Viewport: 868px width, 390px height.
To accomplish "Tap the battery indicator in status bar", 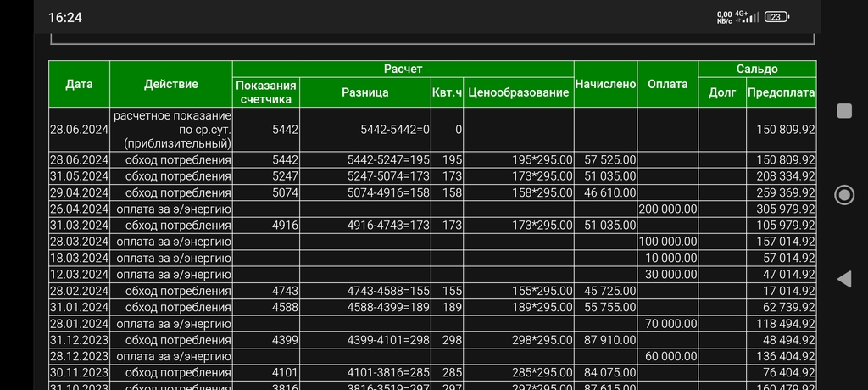I will (x=776, y=16).
